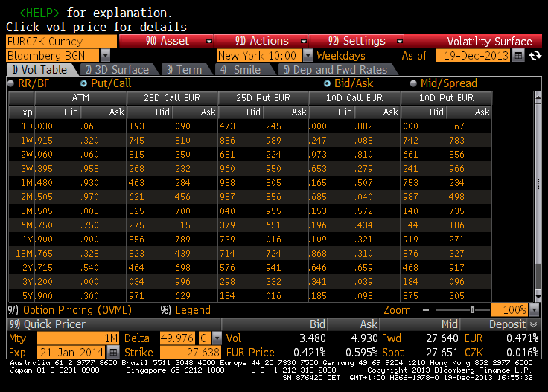548x392 pixels.
Task: Open 97) Option Pricing (OVML)
Action: tap(70, 310)
